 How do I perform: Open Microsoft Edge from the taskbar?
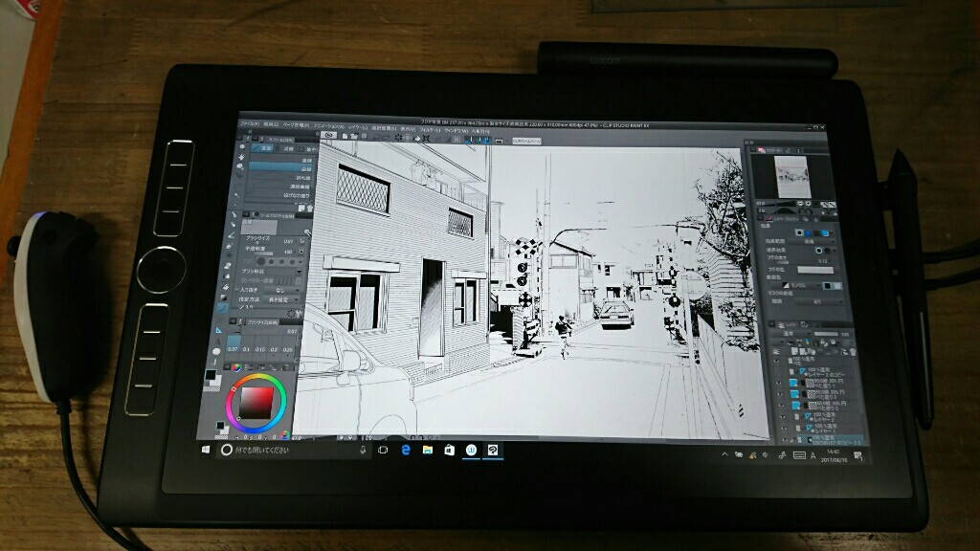click(x=406, y=450)
